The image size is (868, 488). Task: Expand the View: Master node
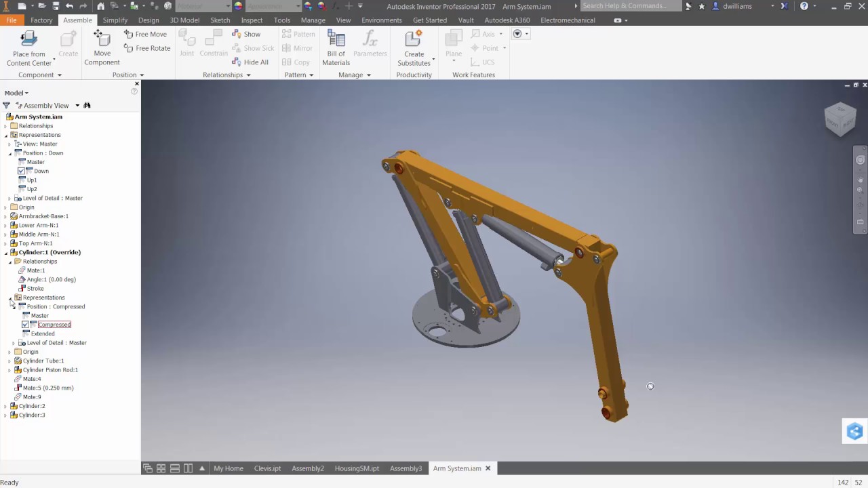[9, 144]
